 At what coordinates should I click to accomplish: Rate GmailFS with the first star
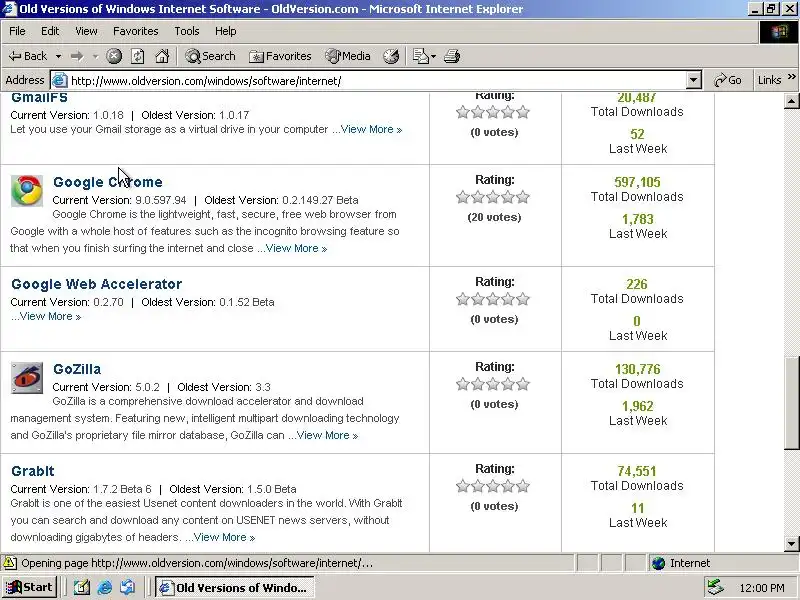tap(463, 112)
